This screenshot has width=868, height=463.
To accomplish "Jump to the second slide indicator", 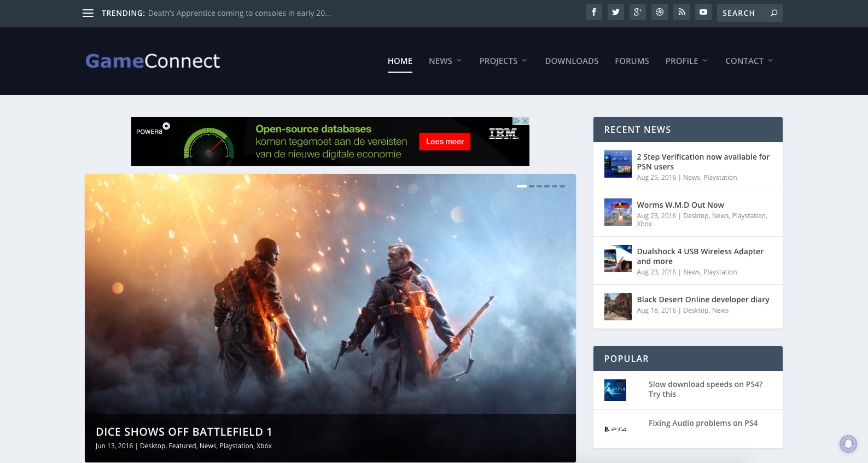I will click(532, 186).
